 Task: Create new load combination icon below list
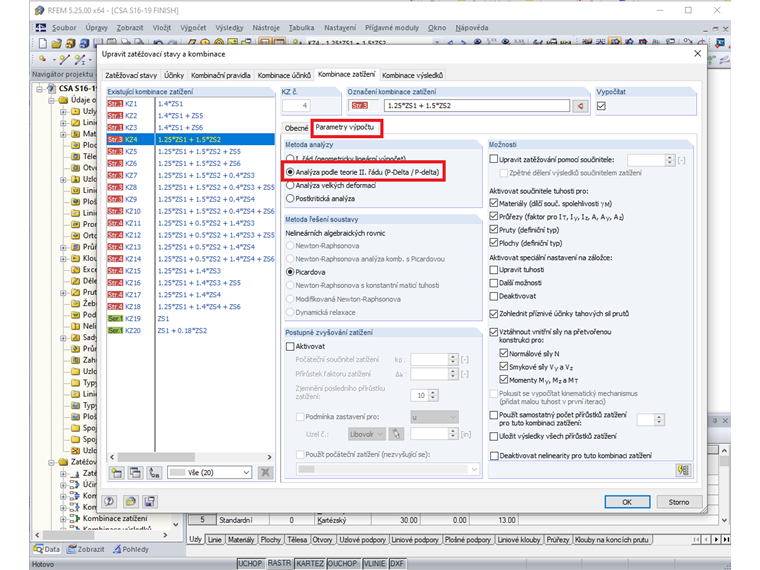point(116,473)
